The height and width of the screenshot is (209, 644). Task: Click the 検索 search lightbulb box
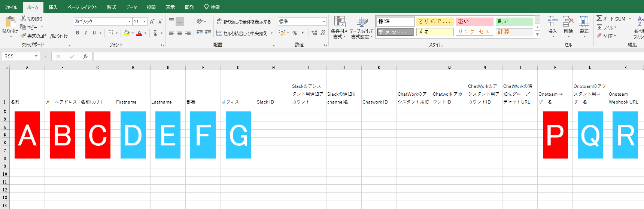pos(212,7)
